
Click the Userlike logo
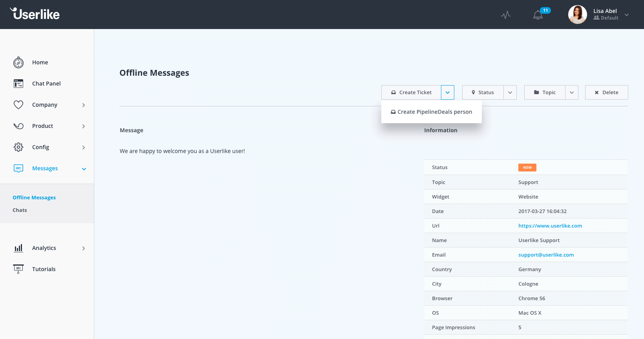[x=35, y=14]
